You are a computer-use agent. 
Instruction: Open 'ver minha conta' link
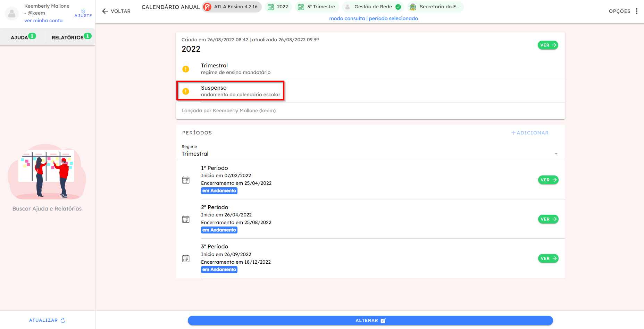click(x=43, y=20)
